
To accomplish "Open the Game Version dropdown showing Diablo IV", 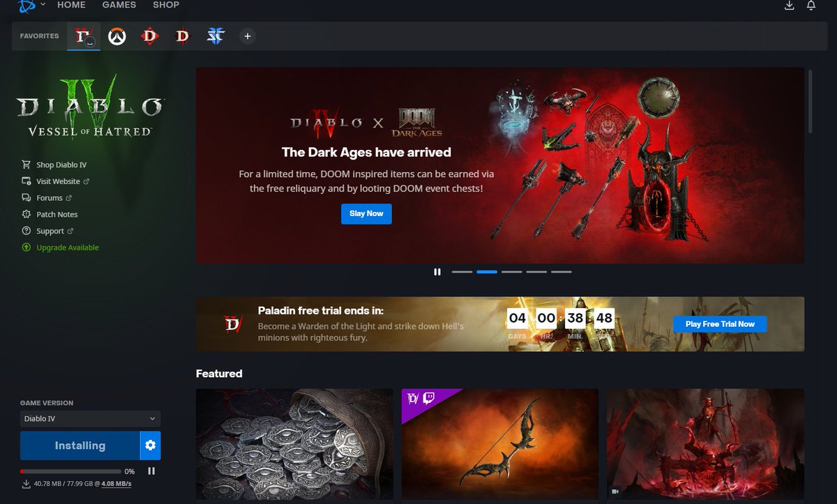I will (x=90, y=418).
